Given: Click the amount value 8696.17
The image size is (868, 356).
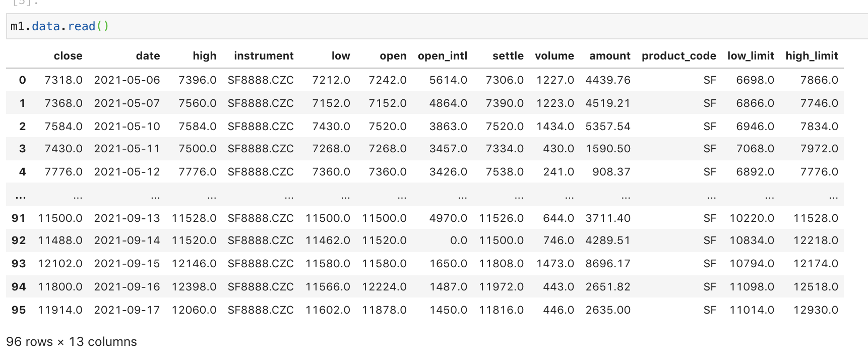Looking at the screenshot, I should (x=607, y=264).
